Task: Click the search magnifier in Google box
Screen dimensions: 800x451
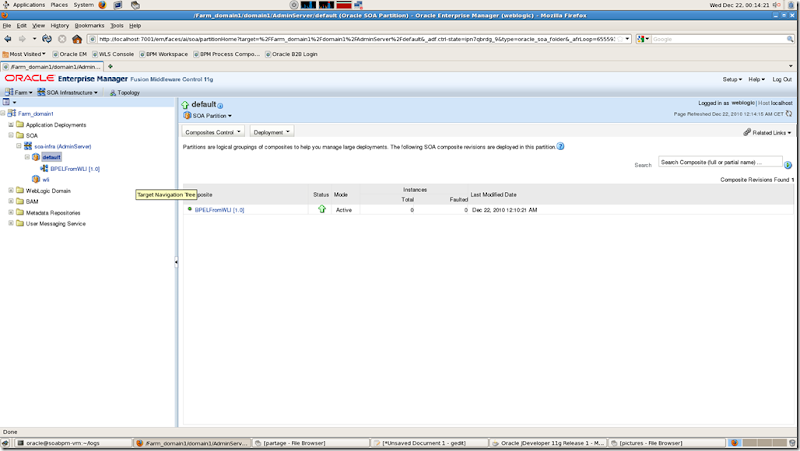Action: 790,39
